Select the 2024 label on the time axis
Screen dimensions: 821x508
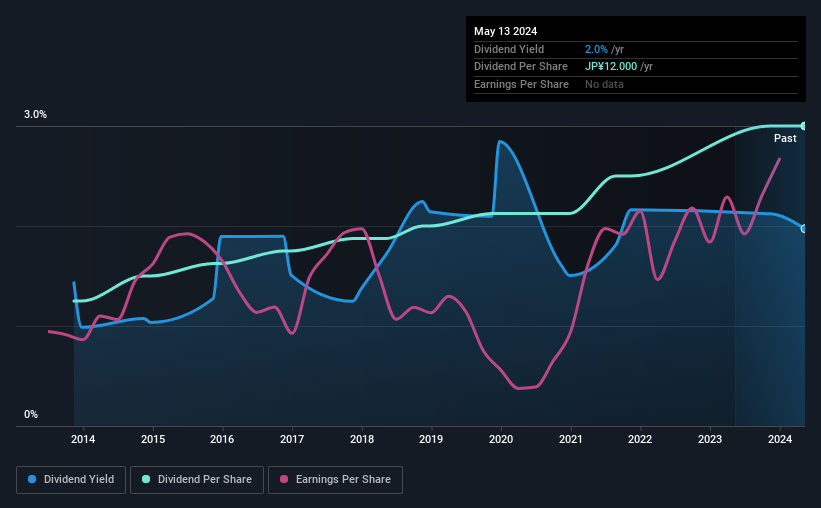780,439
